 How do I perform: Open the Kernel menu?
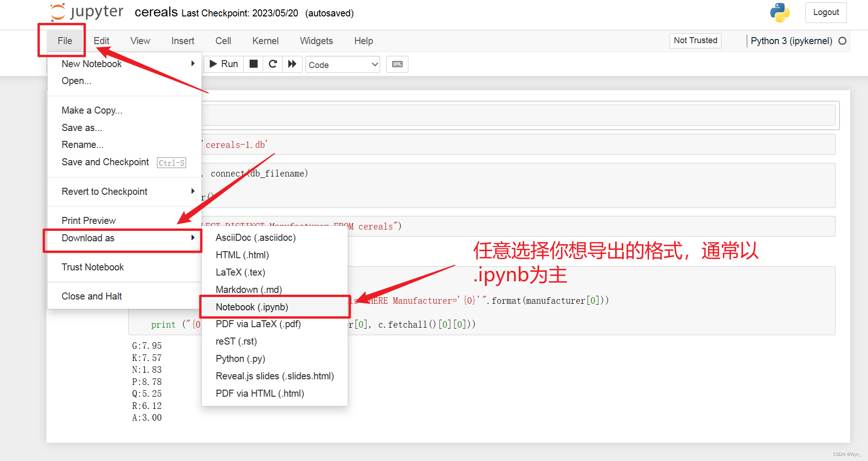266,41
